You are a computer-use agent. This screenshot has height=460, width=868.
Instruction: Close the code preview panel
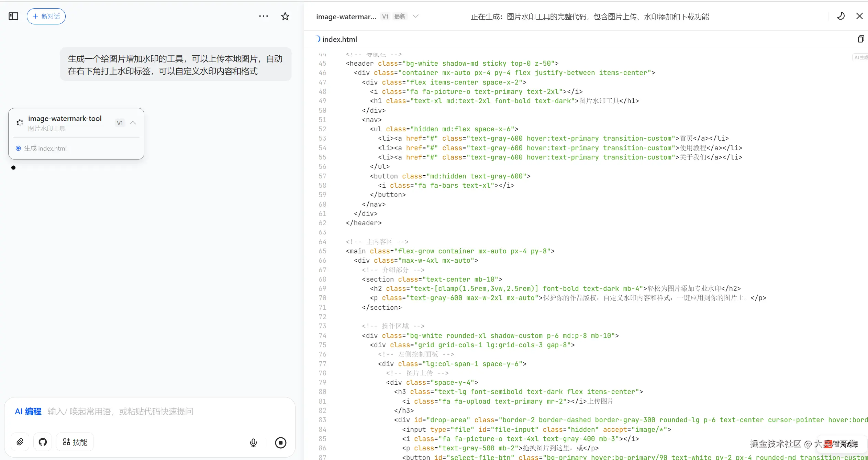(859, 16)
